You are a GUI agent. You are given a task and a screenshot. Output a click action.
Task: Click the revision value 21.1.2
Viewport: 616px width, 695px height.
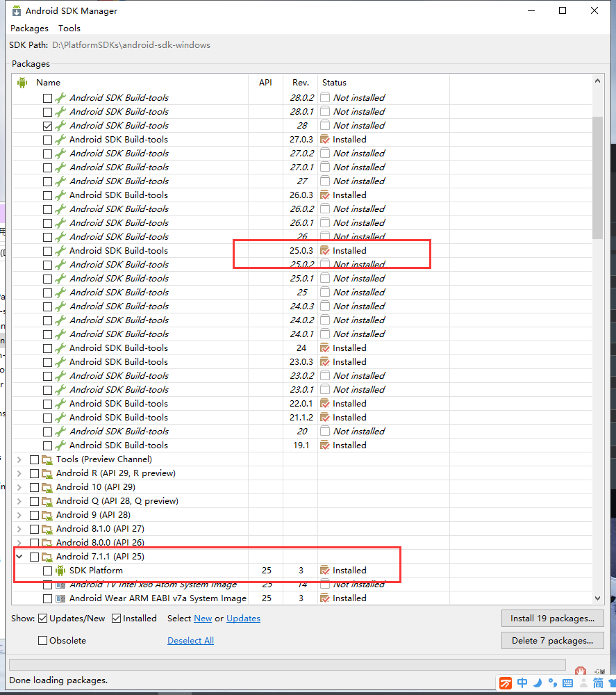[301, 418]
